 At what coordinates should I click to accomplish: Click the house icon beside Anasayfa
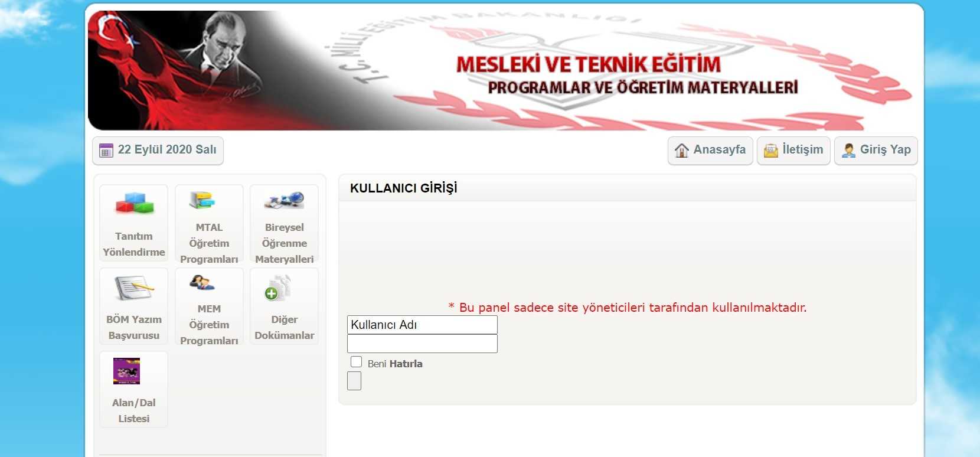[x=682, y=150]
